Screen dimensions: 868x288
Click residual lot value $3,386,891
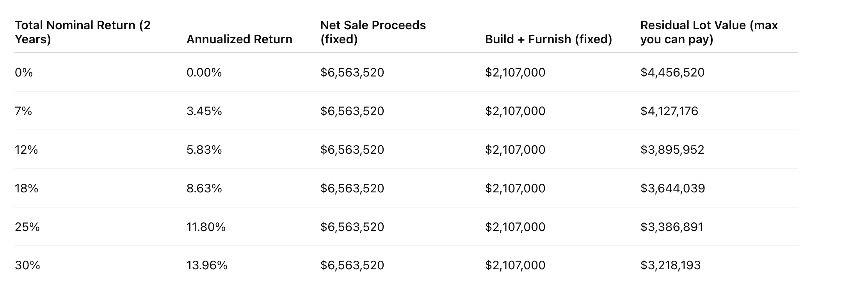click(672, 227)
